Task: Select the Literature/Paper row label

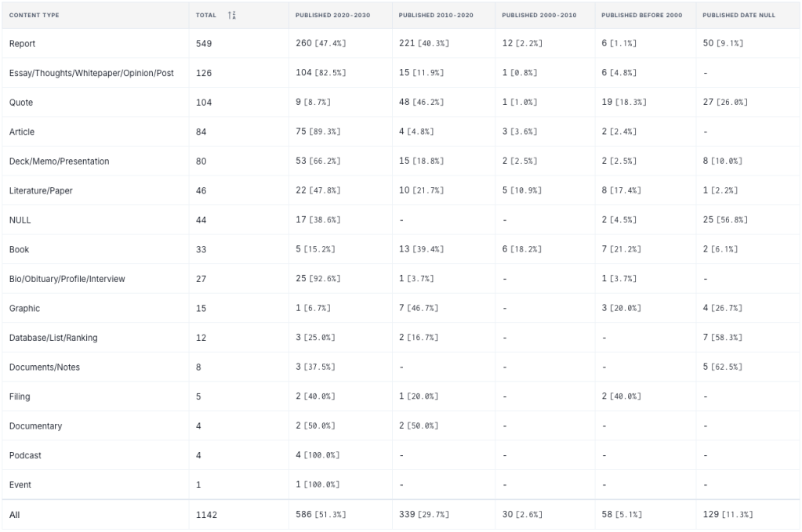Action: coord(41,190)
